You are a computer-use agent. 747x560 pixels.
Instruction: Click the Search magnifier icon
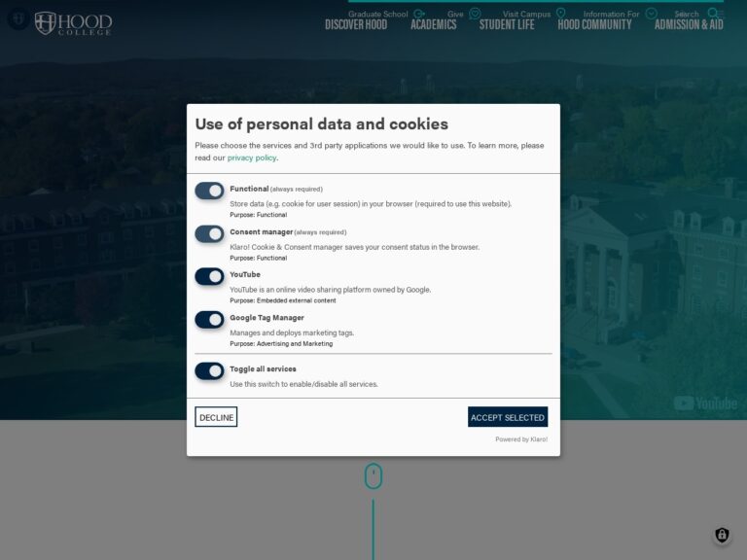coord(714,14)
